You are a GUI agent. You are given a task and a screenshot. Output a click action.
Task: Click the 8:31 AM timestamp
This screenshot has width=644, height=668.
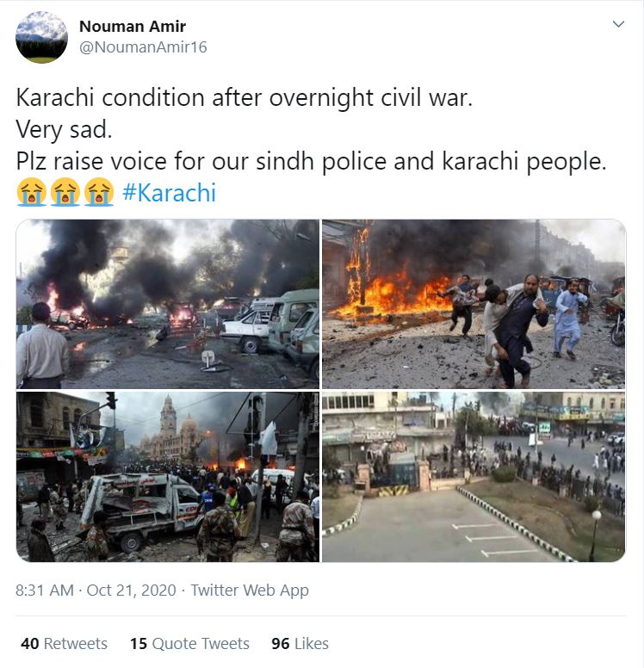coord(45,591)
